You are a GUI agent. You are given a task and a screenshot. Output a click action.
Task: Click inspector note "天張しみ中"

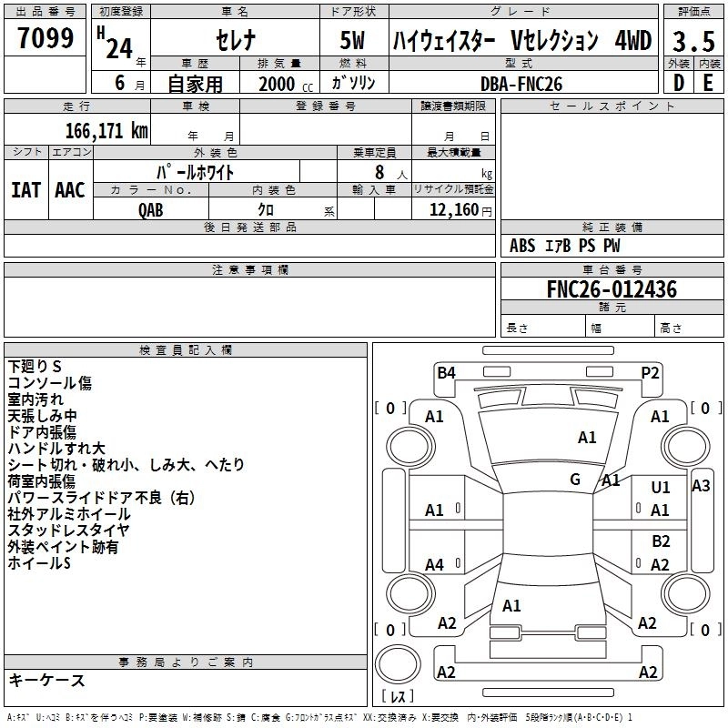pos(42,416)
